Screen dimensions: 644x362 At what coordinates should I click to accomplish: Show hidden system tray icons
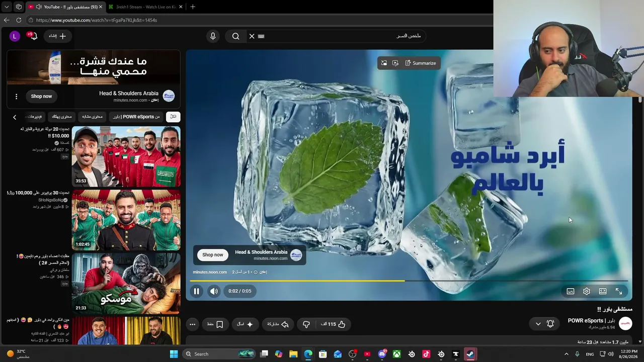566,354
